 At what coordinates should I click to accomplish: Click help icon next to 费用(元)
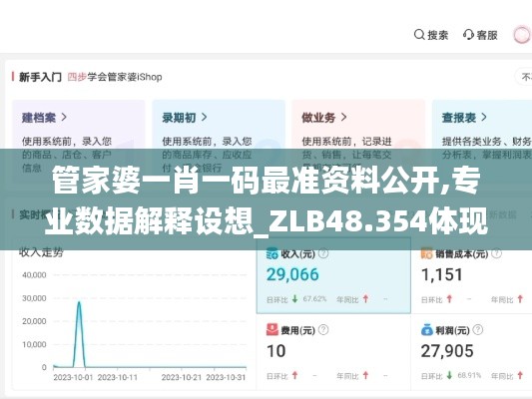coord(323,330)
